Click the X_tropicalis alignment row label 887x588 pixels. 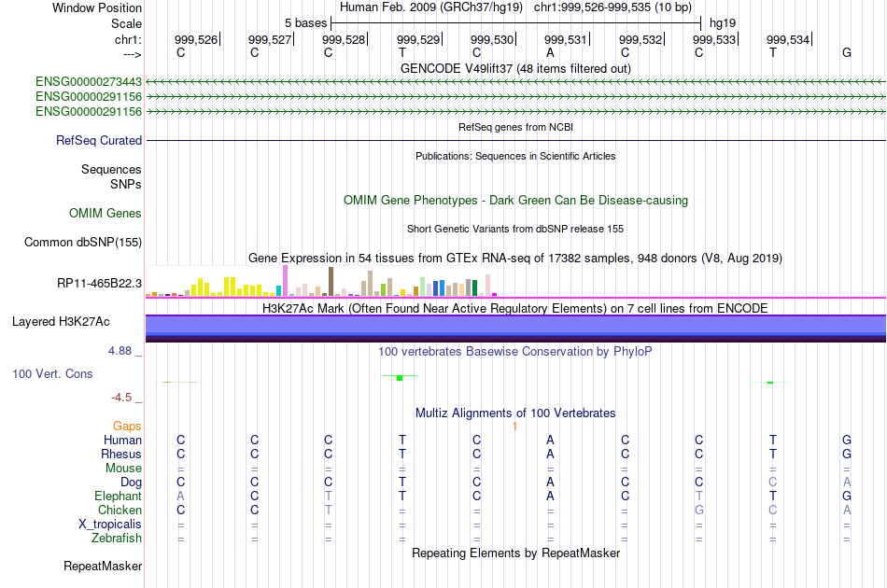110,525
